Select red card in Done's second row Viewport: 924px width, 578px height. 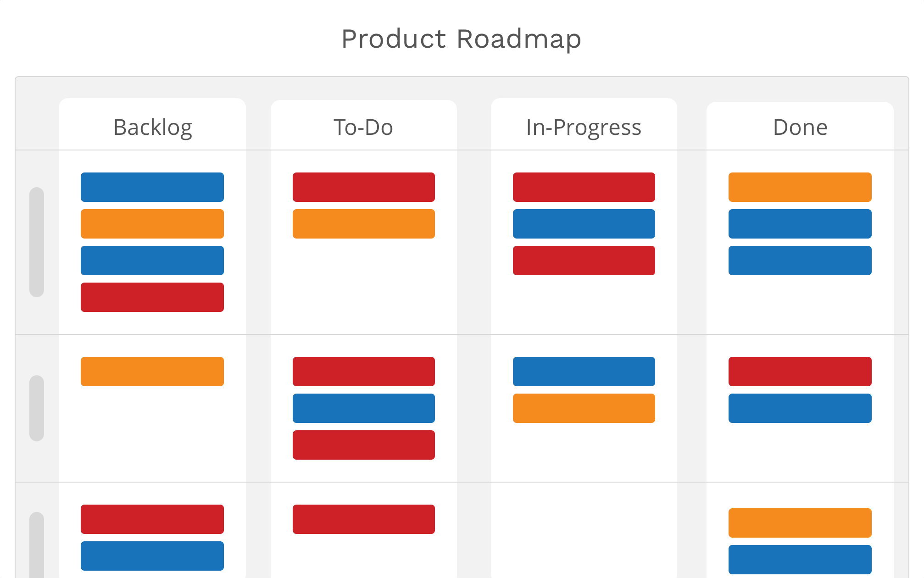tap(800, 372)
